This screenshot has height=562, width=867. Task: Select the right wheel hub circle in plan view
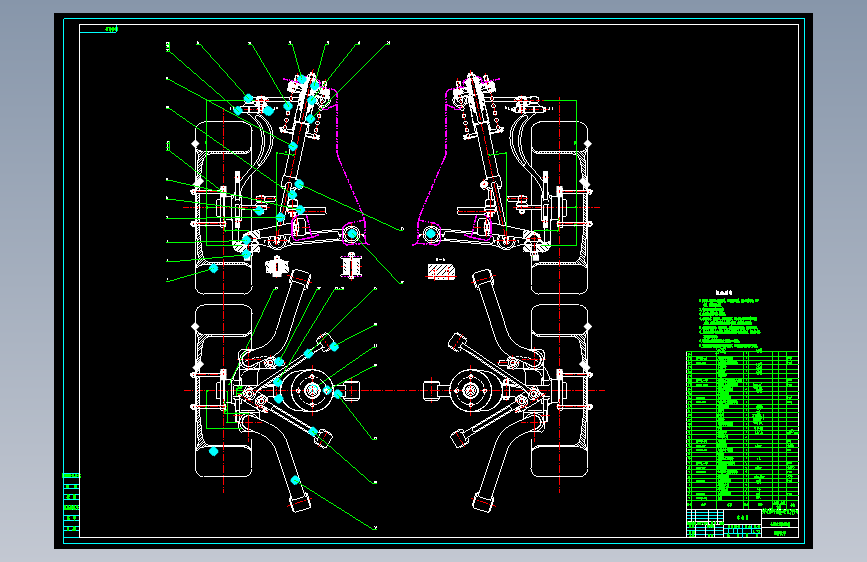[471, 391]
